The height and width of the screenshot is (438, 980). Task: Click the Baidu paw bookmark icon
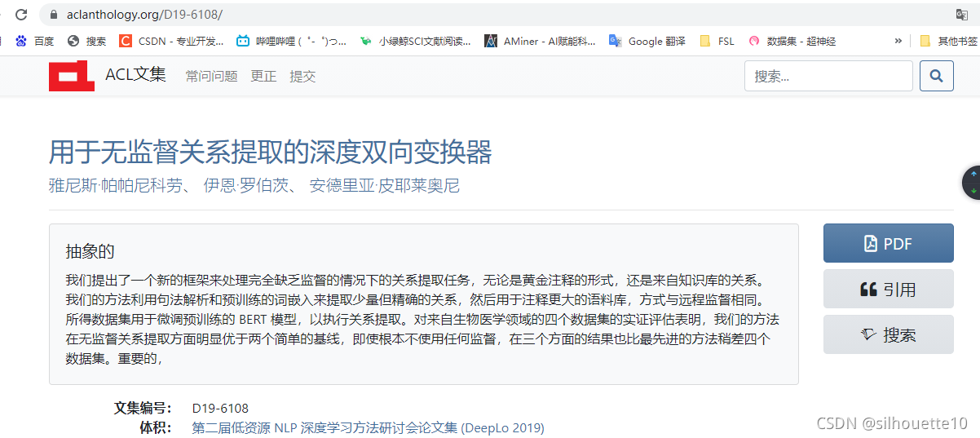21,41
